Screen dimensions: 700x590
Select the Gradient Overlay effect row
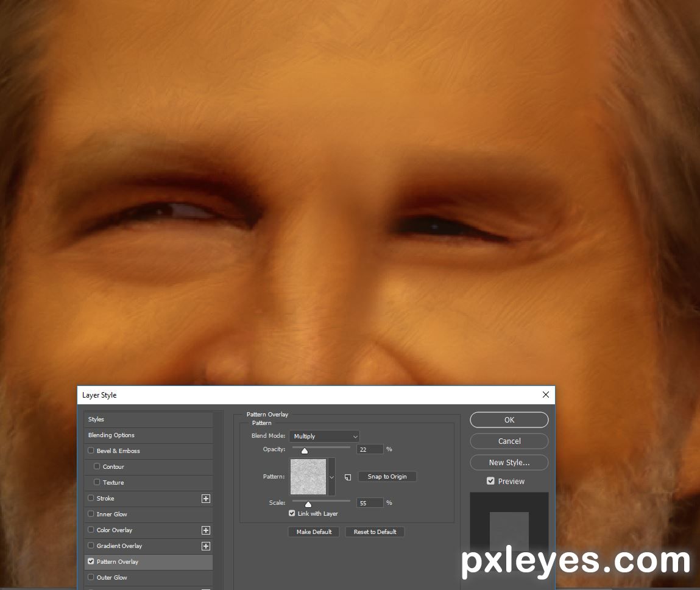(149, 546)
